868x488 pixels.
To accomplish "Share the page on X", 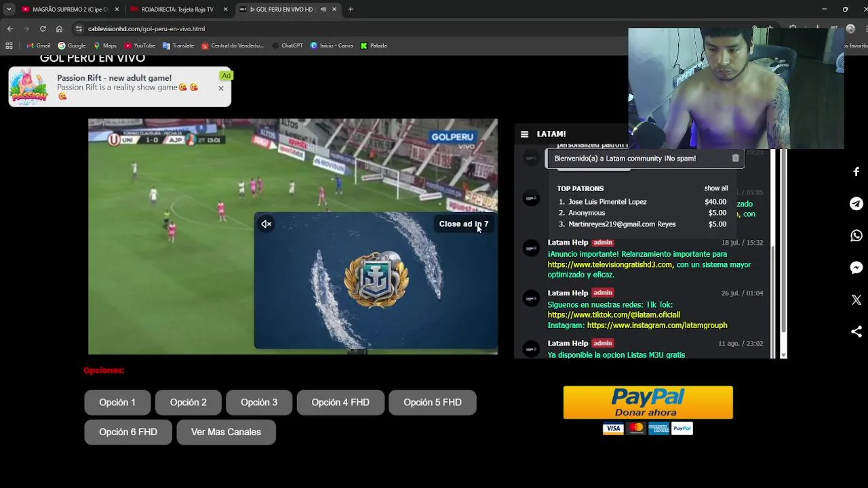I will coord(856,300).
